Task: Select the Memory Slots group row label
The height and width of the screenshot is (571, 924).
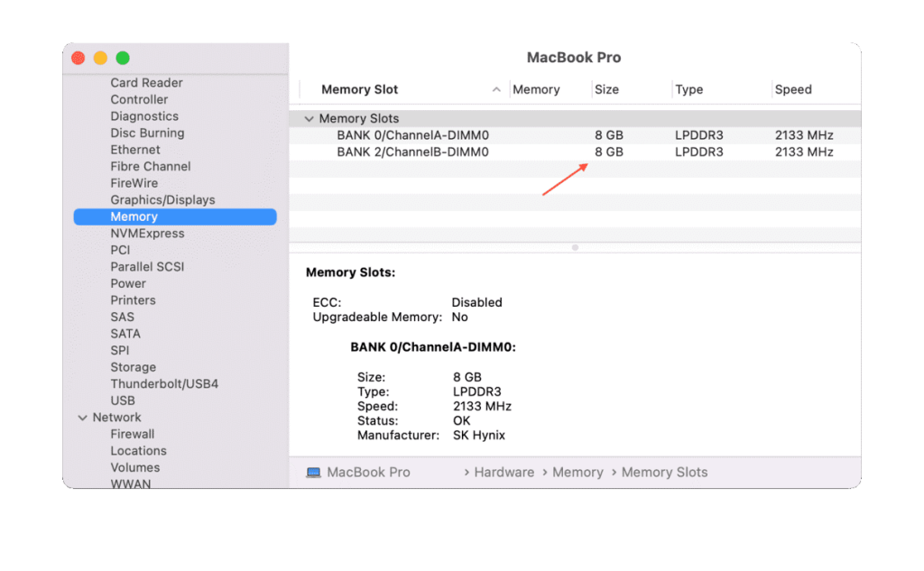Action: 359,119
